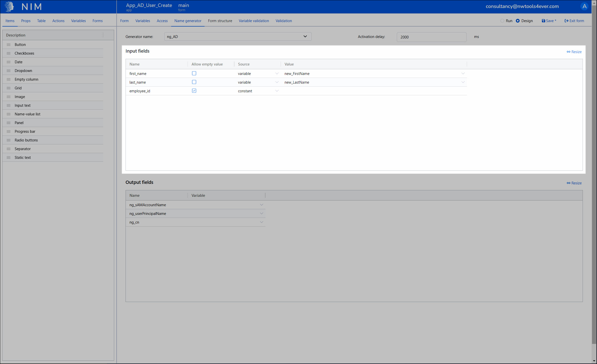The width and height of the screenshot is (597, 364).
Task: Click the vertical scrollbar on the right
Action: click(594, 174)
